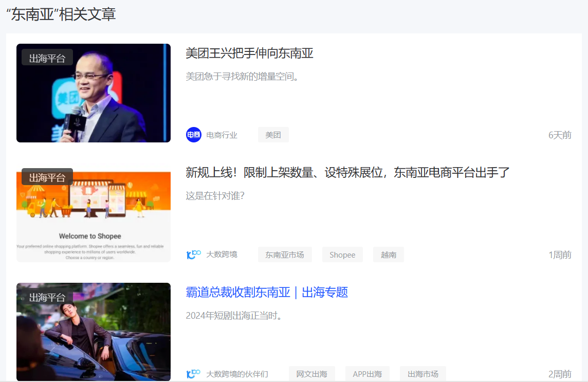The image size is (588, 382).
Task: Open author name 电商行业
Action: point(222,135)
